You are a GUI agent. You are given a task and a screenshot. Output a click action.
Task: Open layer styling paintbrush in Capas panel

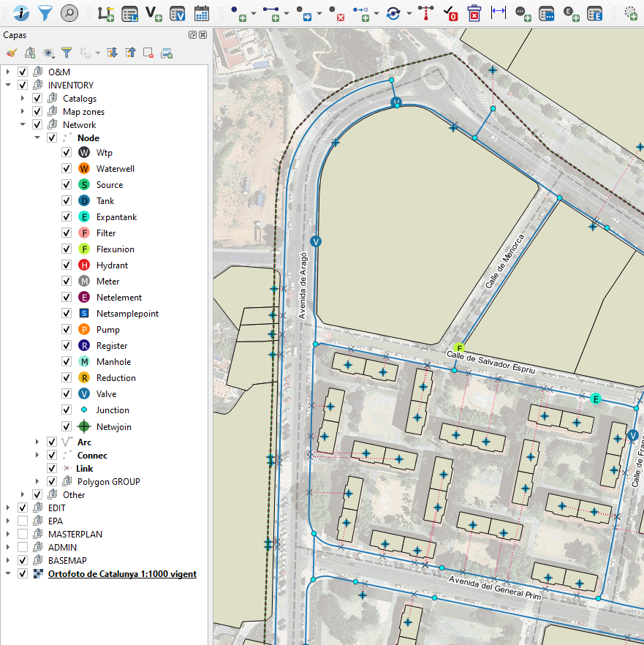[x=12, y=53]
